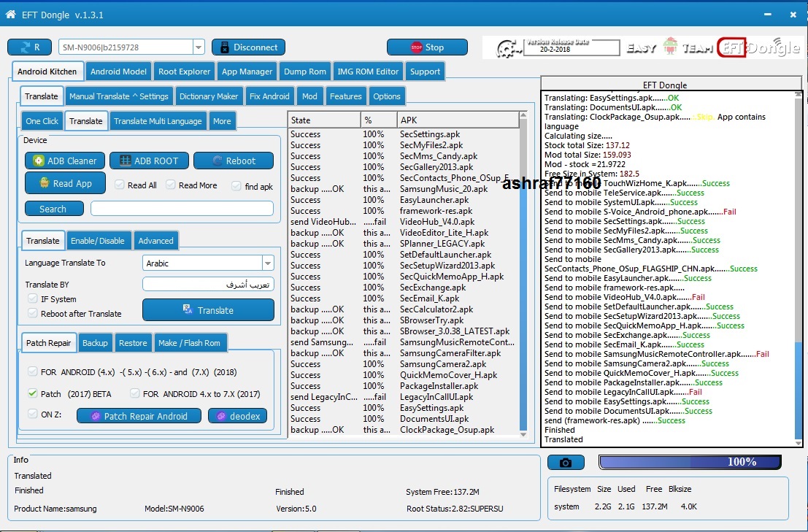Open the device SM-N9006 dropdown
The width and height of the screenshot is (808, 532).
[x=199, y=47]
